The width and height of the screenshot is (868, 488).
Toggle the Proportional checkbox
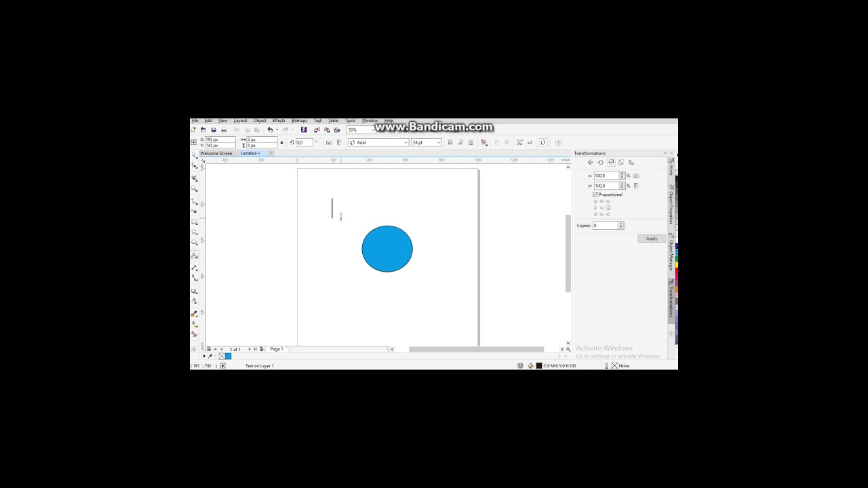point(595,195)
